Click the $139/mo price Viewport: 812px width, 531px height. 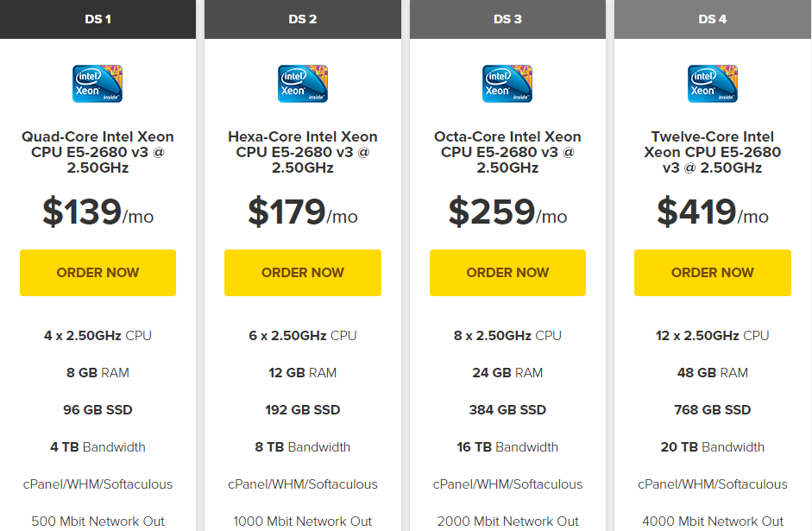(x=98, y=212)
